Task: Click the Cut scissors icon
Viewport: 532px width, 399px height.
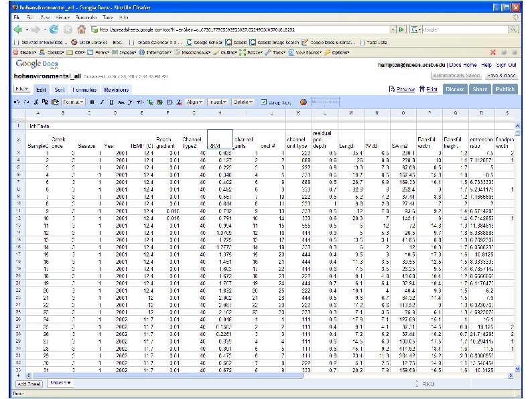Action: pos(36,102)
